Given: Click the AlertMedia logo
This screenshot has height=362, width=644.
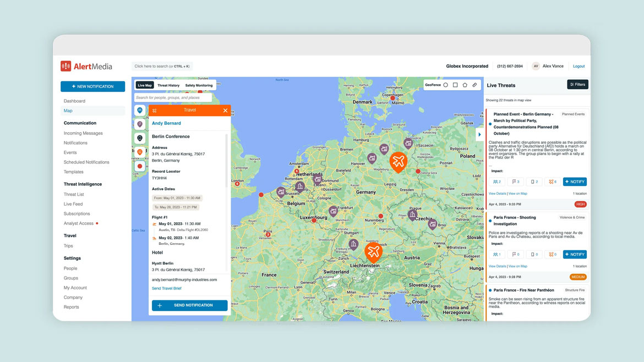Looking at the screenshot, I should pos(86,67).
